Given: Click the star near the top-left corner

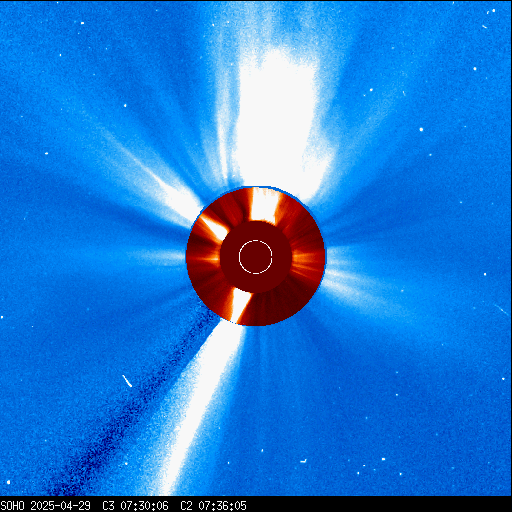Looking at the screenshot, I should (x=82, y=23).
